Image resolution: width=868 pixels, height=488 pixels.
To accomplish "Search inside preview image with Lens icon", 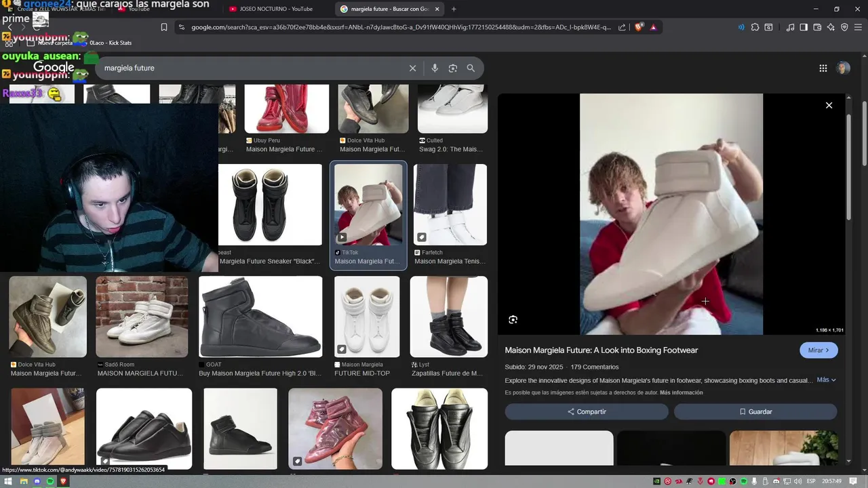I will 513,320.
